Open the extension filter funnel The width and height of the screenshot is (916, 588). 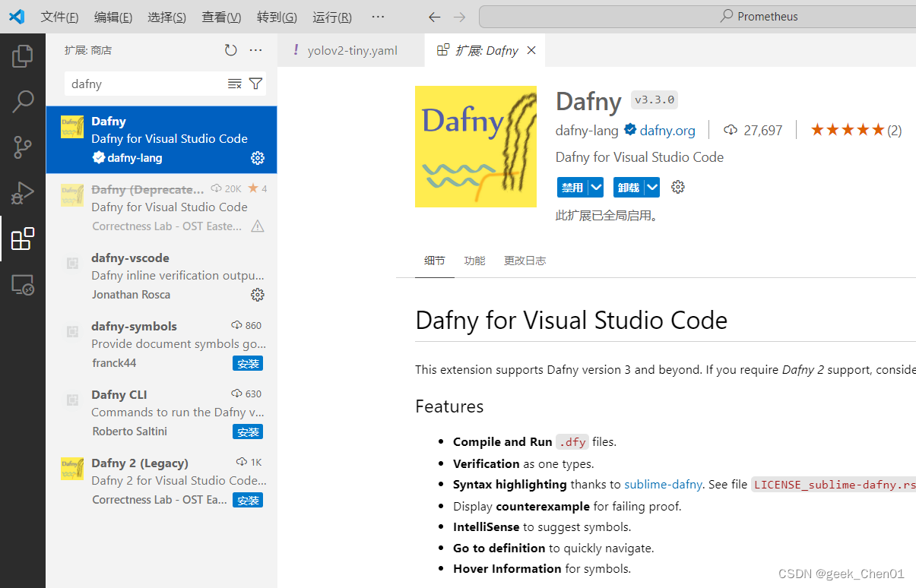click(x=256, y=84)
